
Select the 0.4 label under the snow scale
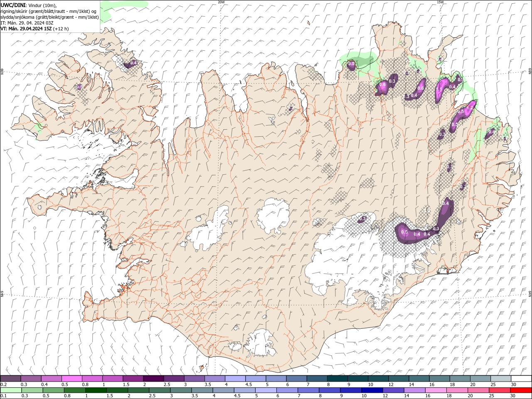point(44,384)
